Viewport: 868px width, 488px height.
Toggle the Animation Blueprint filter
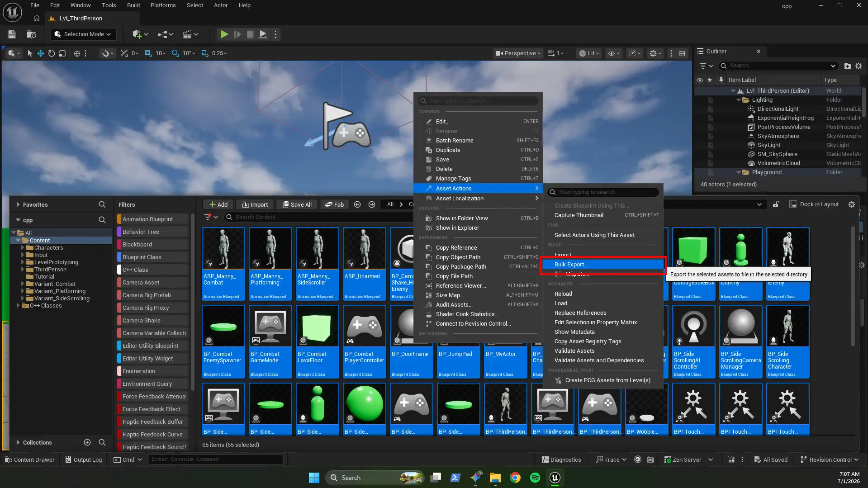coord(153,219)
